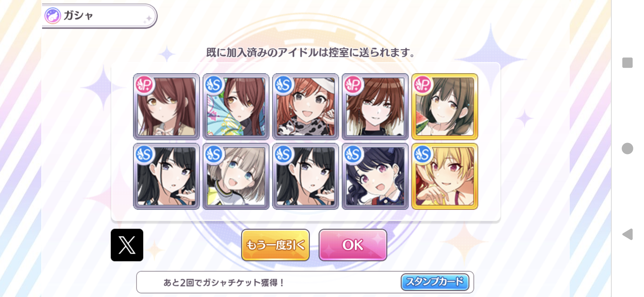This screenshot has width=644, height=297.
Task: Select gold-framed blonde idol card
Action: [x=445, y=176]
